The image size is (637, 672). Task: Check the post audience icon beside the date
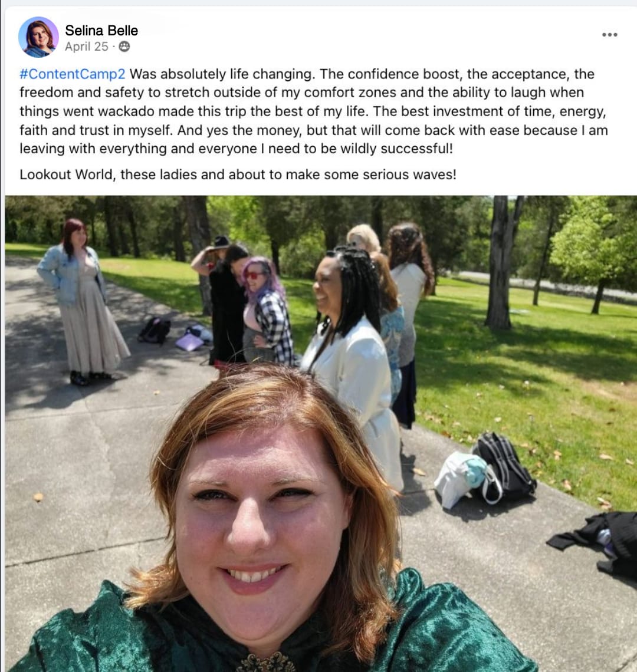point(124,47)
